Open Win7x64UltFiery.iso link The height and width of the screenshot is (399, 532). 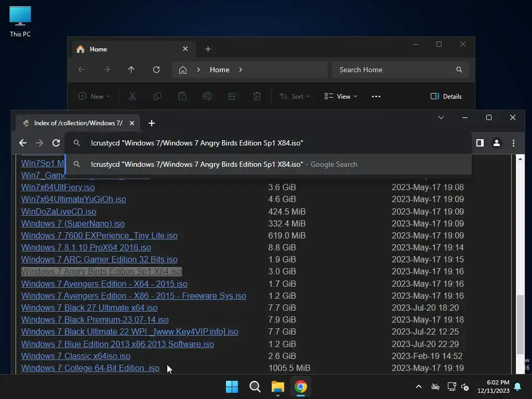(x=58, y=187)
